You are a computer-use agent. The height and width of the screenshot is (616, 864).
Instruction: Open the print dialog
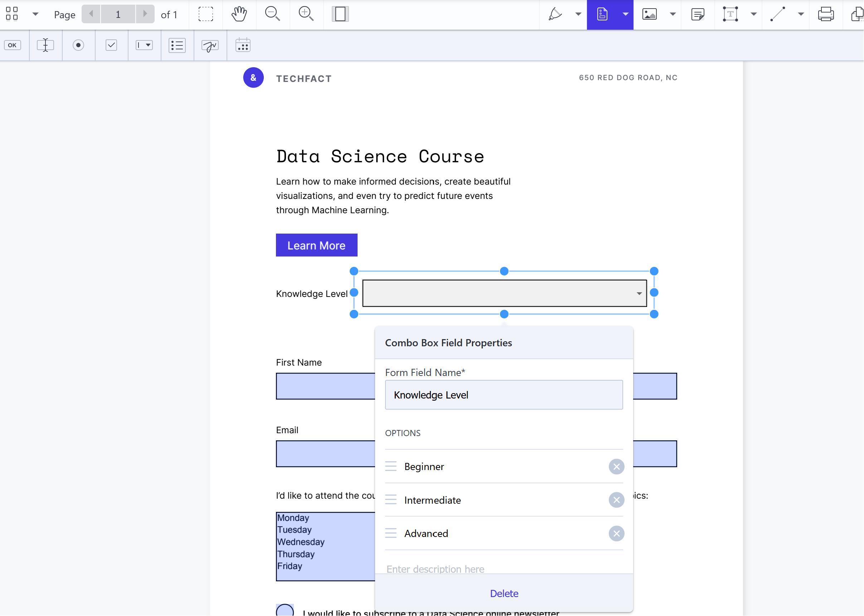pyautogui.click(x=825, y=14)
